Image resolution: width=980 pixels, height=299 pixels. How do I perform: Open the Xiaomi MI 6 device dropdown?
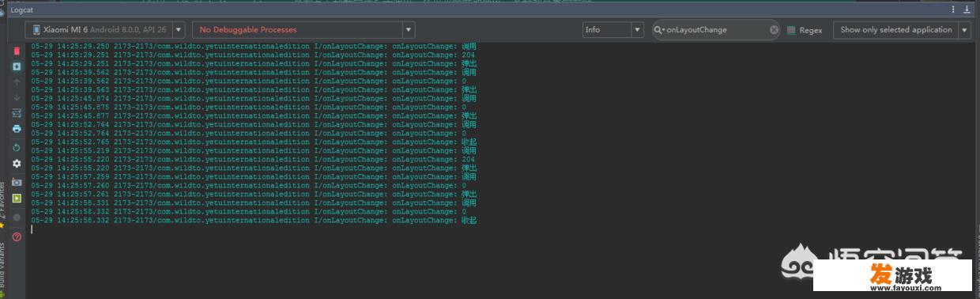106,30
